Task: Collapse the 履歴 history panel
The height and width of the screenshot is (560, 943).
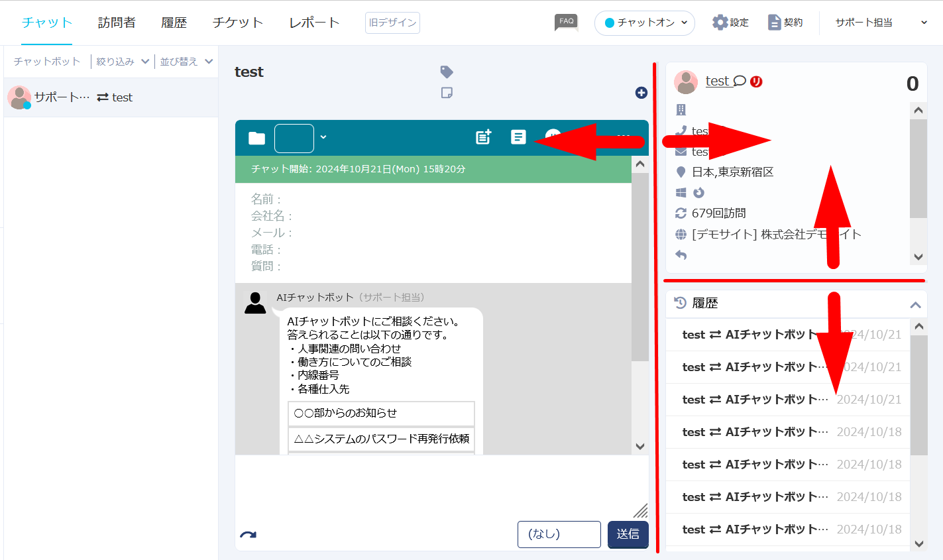Action: click(915, 305)
